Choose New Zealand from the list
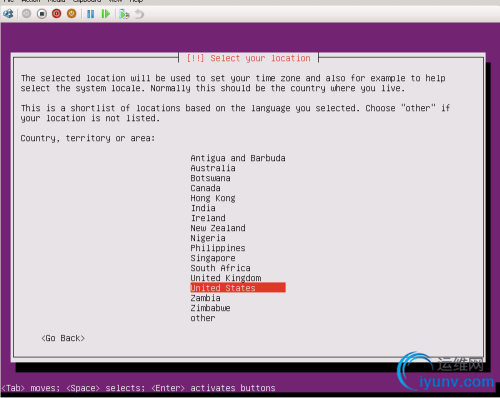Screen dimensions: 500x398 [218, 228]
